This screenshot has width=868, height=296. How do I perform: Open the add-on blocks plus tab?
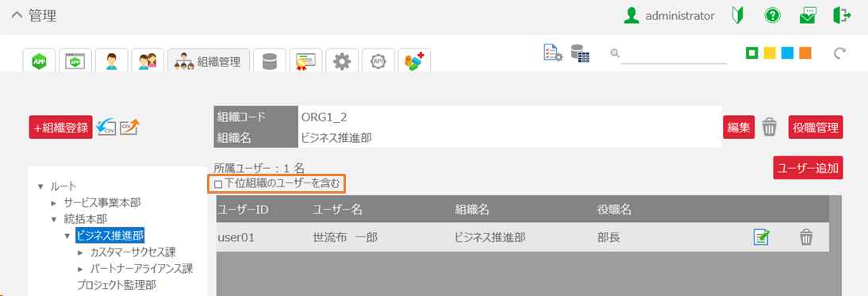(414, 61)
